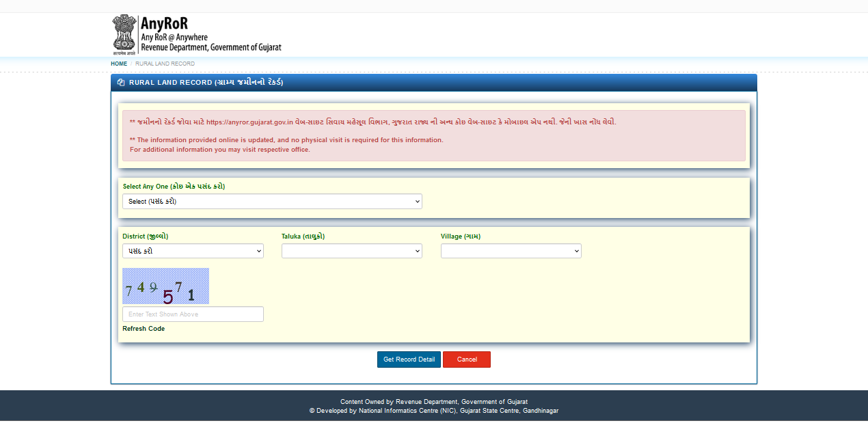Open the HOME breadcrumb link
The image size is (868, 434).
point(118,63)
